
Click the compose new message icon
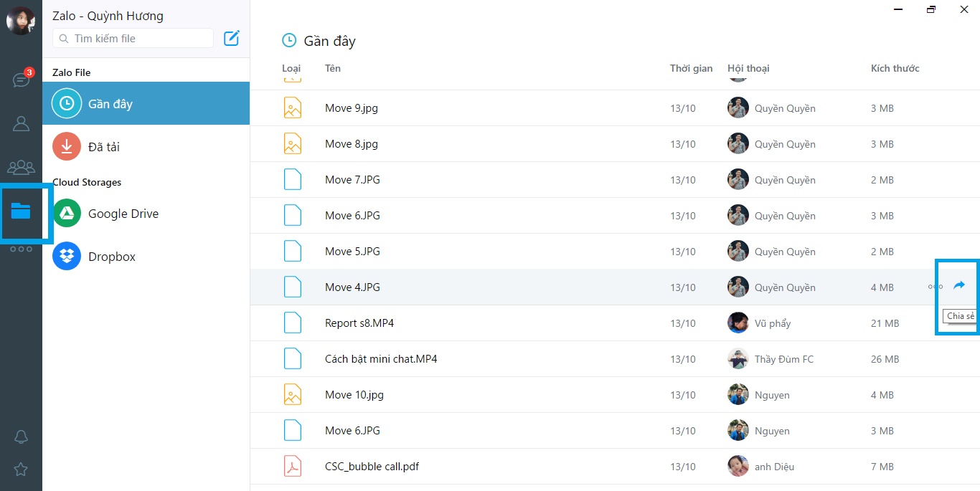(x=232, y=38)
